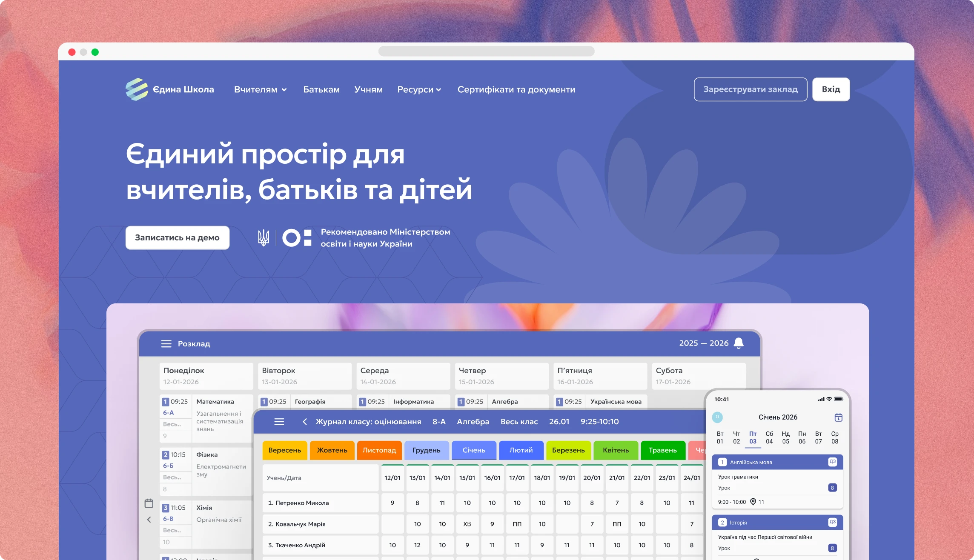Image resolution: width=974 pixels, height=560 pixels.
Task: Open the Алгебра subject selector
Action: 473,422
